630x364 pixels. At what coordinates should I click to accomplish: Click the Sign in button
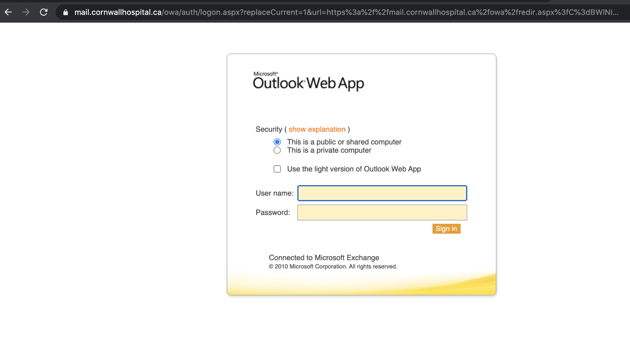point(446,229)
